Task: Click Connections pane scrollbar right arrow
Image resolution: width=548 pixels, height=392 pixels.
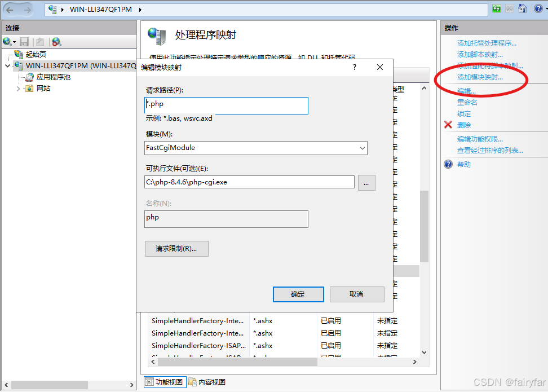Action: (131, 385)
